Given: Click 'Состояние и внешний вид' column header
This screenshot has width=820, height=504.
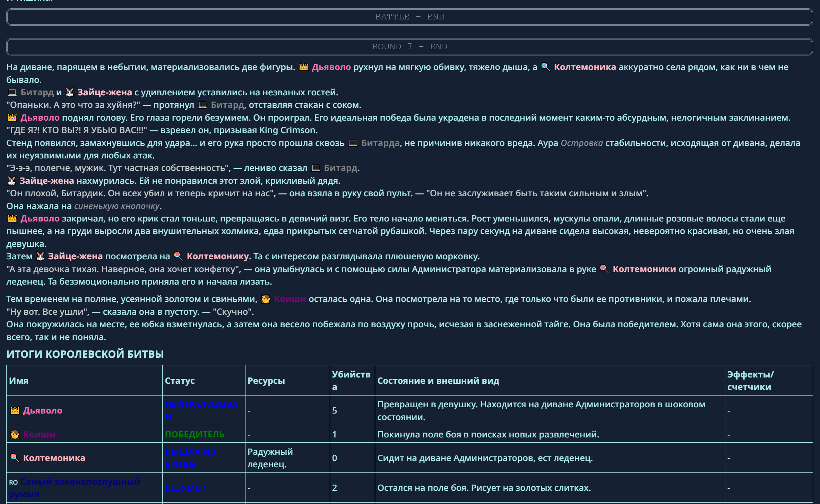Looking at the screenshot, I should (438, 381).
